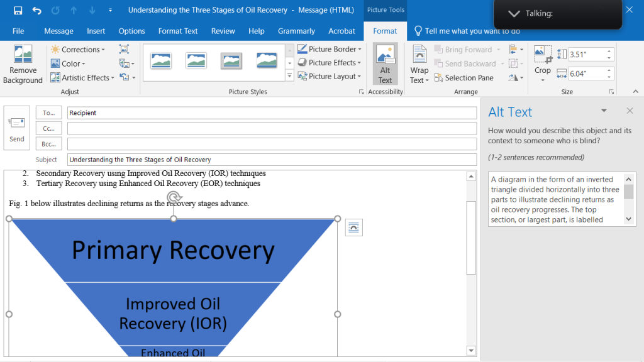This screenshot has height=362, width=644.
Task: Save the message with the floppy disk icon
Action: tap(18, 10)
